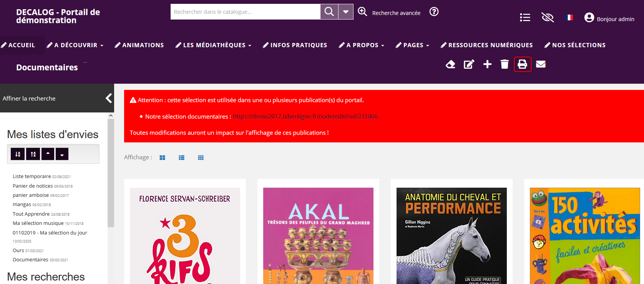Click DECALOG - Portail de démonstration title
The height and width of the screenshot is (284, 644).
click(58, 16)
